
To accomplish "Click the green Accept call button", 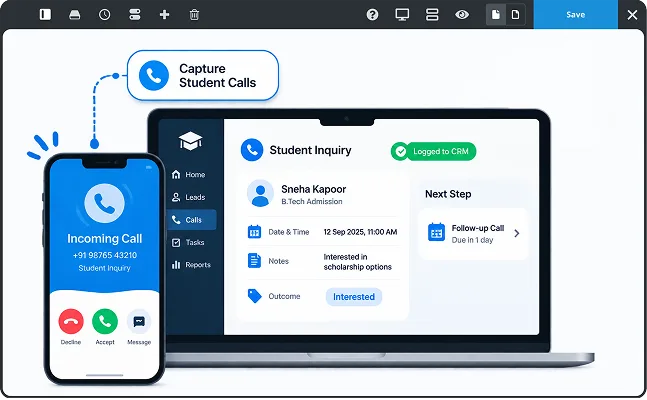I will tap(105, 321).
